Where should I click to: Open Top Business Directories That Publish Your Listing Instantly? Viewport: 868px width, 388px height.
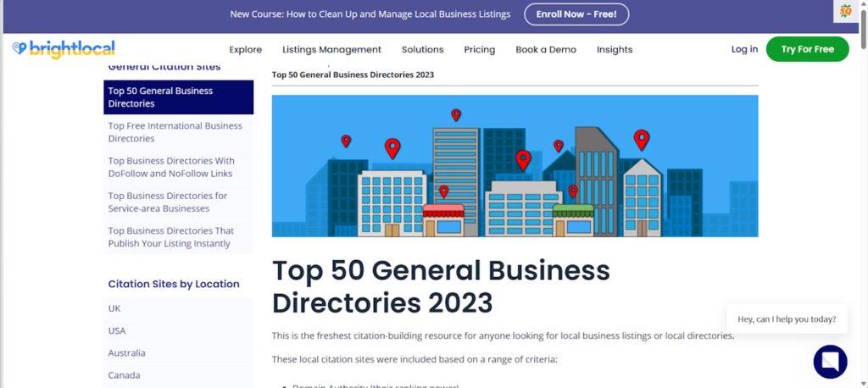pos(178,237)
